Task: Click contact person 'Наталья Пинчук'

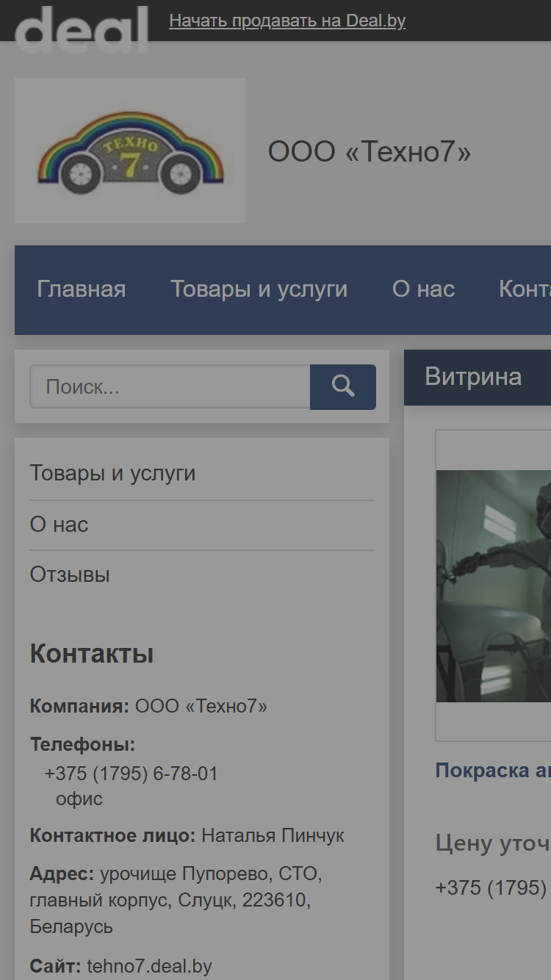Action: [273, 836]
